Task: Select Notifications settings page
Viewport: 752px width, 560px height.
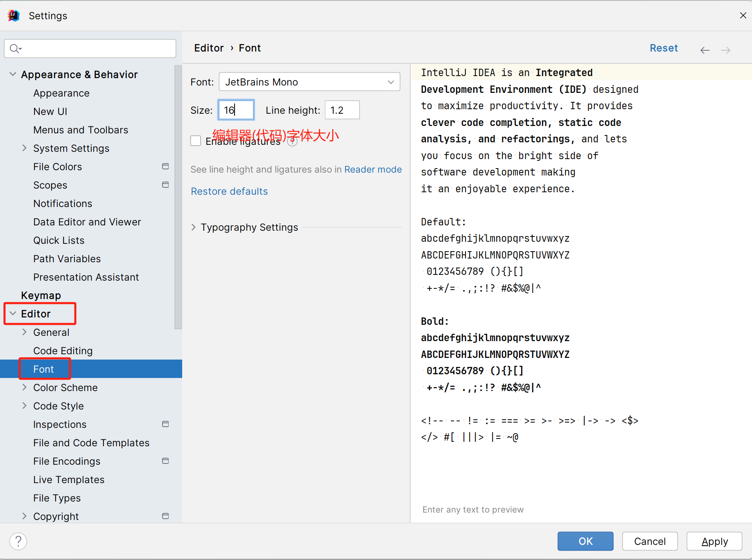Action: coord(63,204)
